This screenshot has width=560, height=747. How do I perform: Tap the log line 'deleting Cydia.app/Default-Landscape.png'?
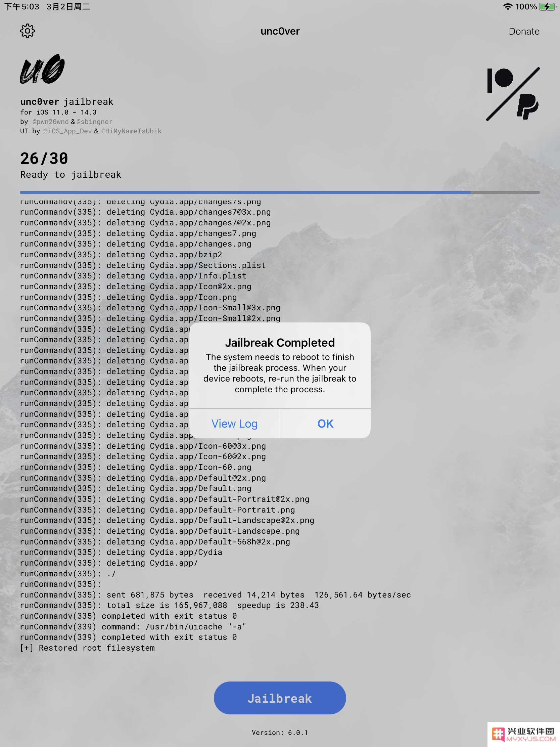click(x=160, y=531)
